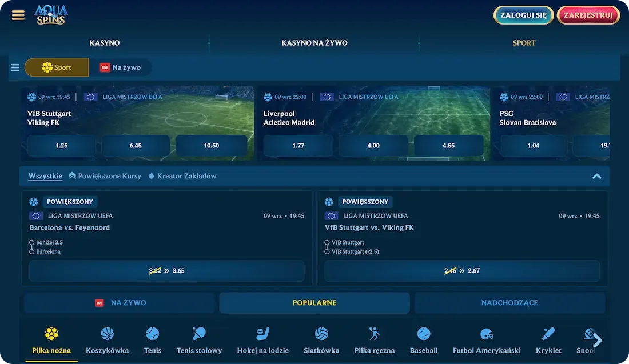Select the Krykiet bat icon
Image resolution: width=629 pixels, height=364 pixels.
(x=548, y=334)
